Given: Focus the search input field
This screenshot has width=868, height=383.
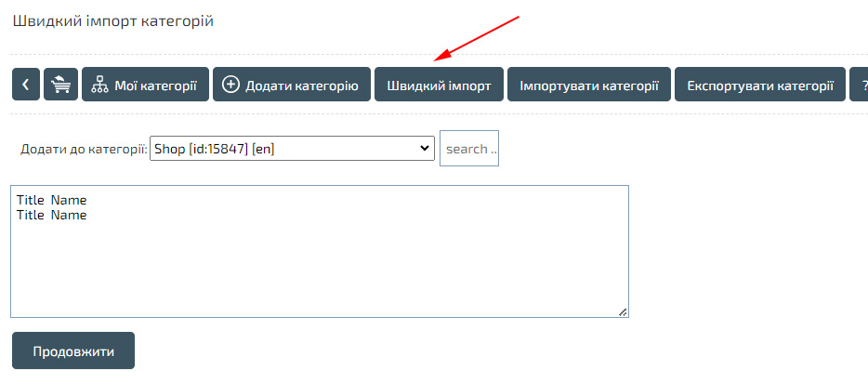Looking at the screenshot, I should [x=469, y=149].
